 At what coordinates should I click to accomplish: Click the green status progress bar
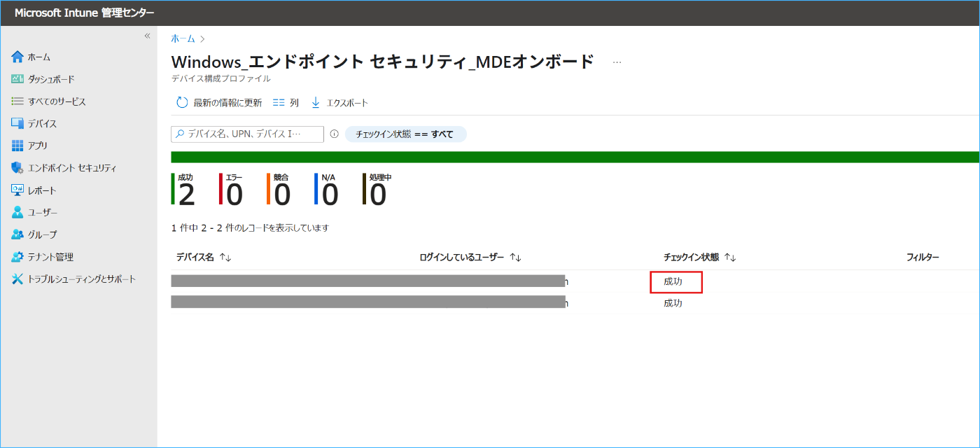(575, 157)
